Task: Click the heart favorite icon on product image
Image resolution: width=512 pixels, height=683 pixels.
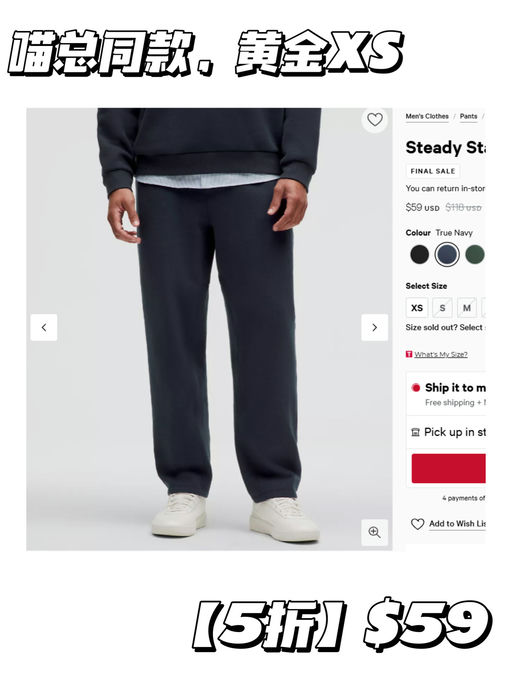Action: point(375,119)
